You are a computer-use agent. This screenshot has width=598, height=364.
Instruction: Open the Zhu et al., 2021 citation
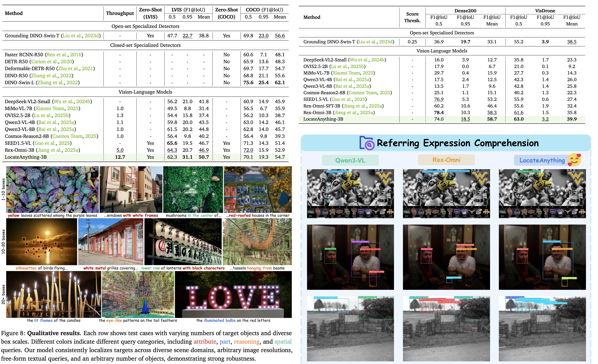pyautogui.click(x=76, y=69)
